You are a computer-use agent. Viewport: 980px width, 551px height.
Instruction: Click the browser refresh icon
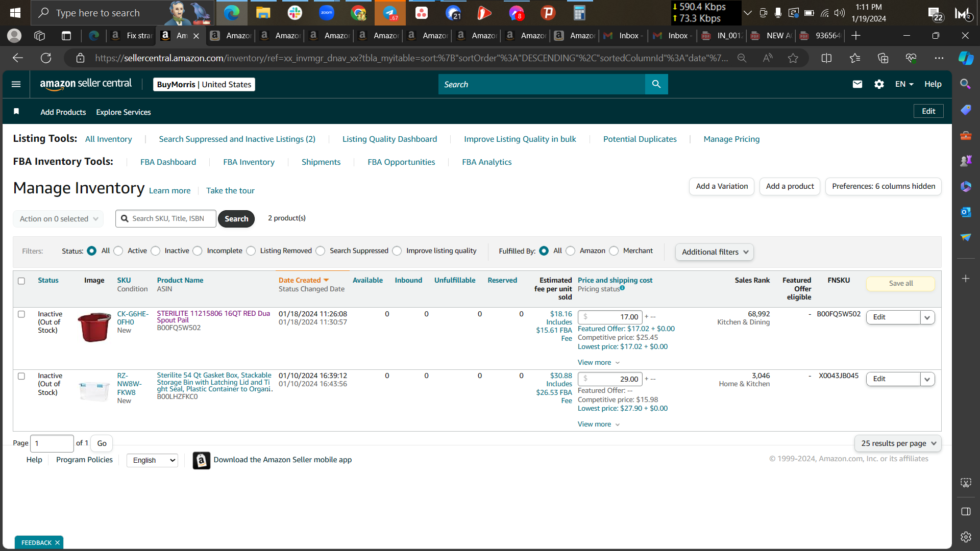(46, 58)
